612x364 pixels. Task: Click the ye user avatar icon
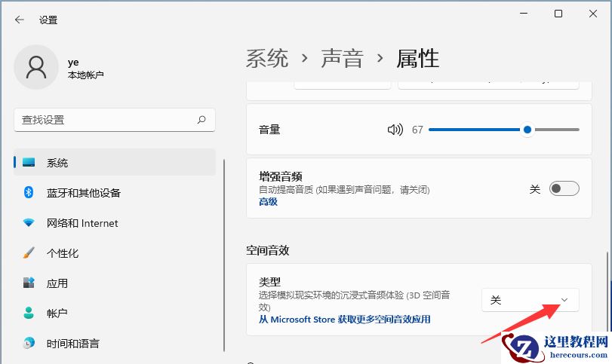[x=36, y=67]
